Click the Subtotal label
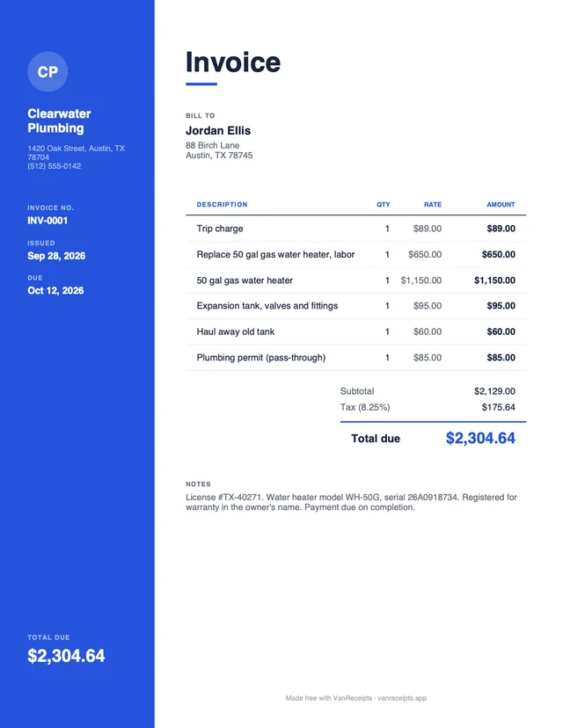This screenshot has width=563, height=728. [357, 391]
